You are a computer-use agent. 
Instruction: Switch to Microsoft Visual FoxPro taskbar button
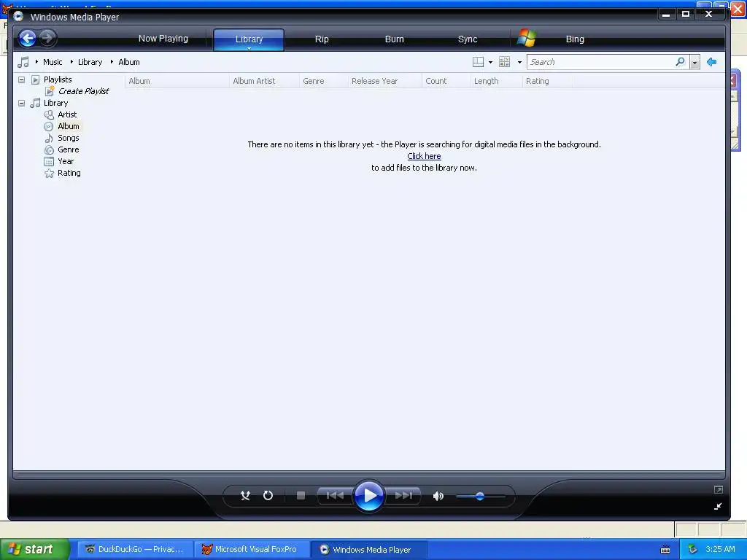251,549
